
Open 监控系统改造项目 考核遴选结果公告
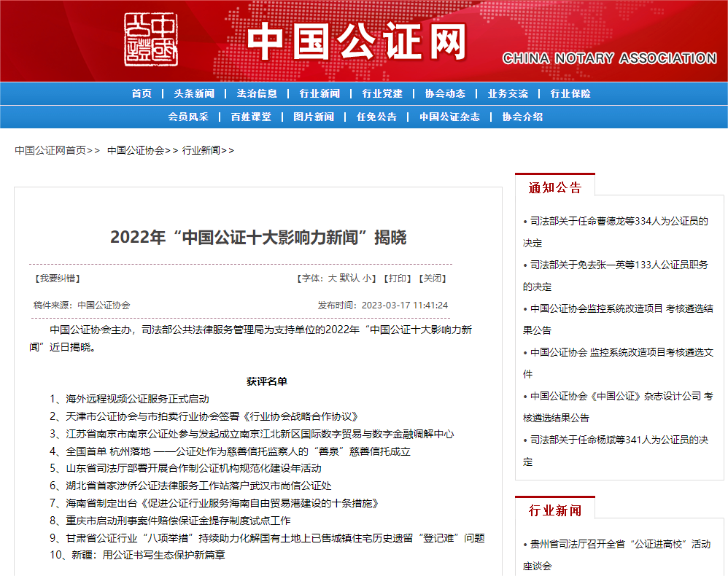pos(618,319)
